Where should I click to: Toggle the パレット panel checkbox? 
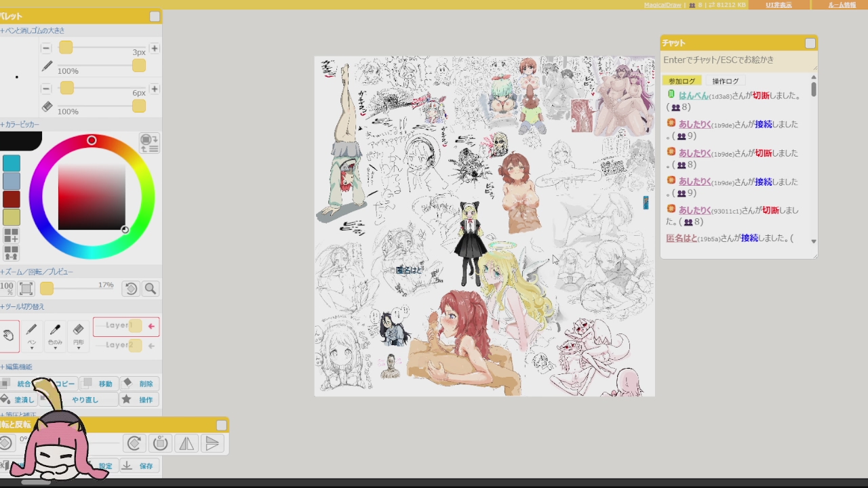tap(155, 16)
